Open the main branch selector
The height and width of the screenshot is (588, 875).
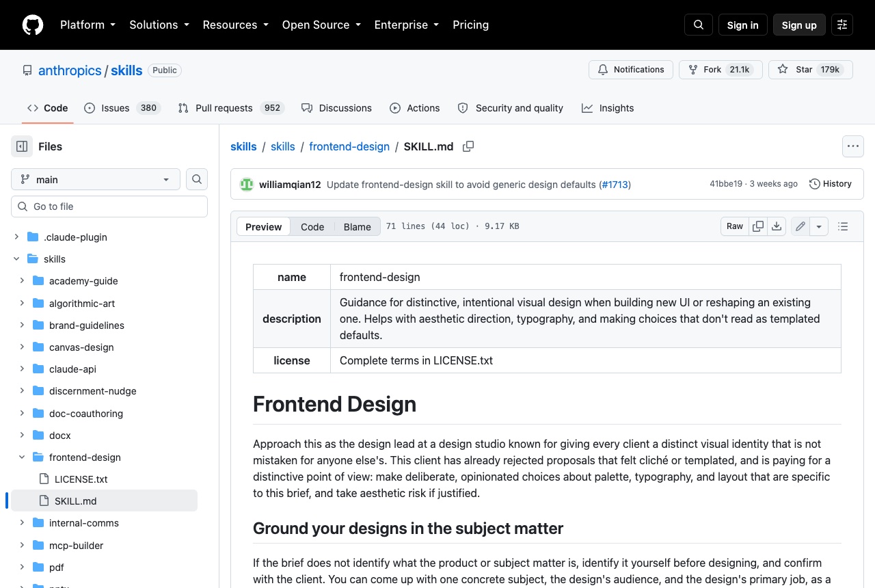(x=96, y=179)
